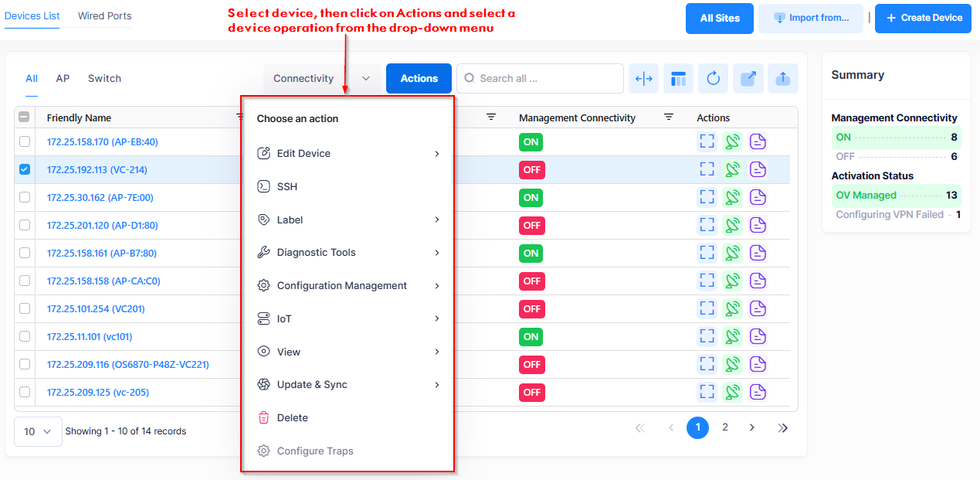Open the rows-per-page dropdown showing 10

click(38, 431)
